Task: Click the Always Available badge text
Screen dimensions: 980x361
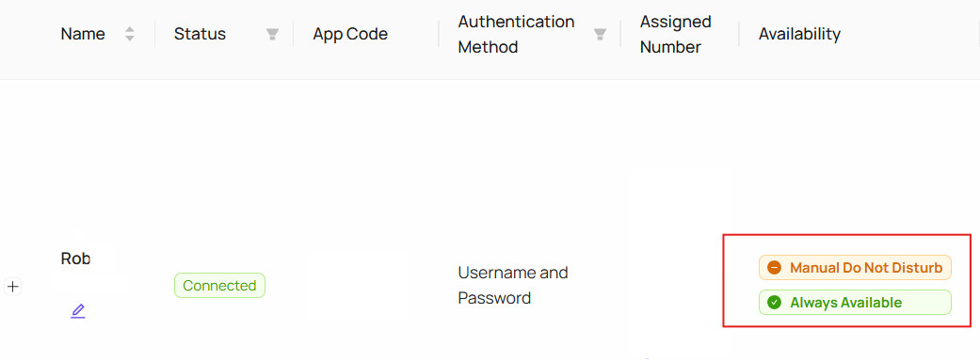Action: pyautogui.click(x=845, y=303)
